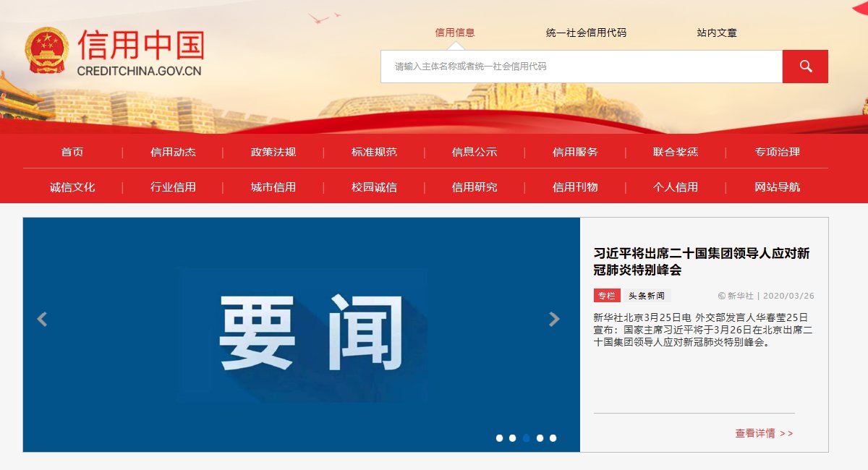The width and height of the screenshot is (868, 470).
Task: Click the 专栏 red tag
Action: (x=606, y=296)
